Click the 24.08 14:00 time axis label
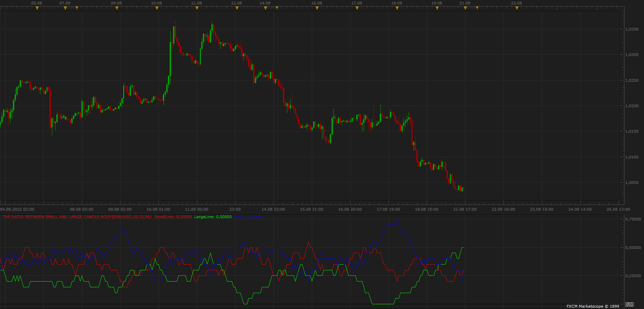This screenshot has height=309, width=644. (580, 209)
